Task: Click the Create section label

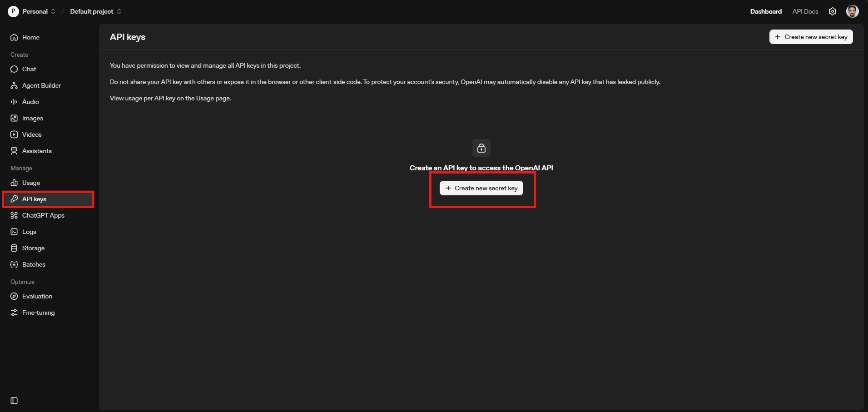Action: pyautogui.click(x=20, y=55)
